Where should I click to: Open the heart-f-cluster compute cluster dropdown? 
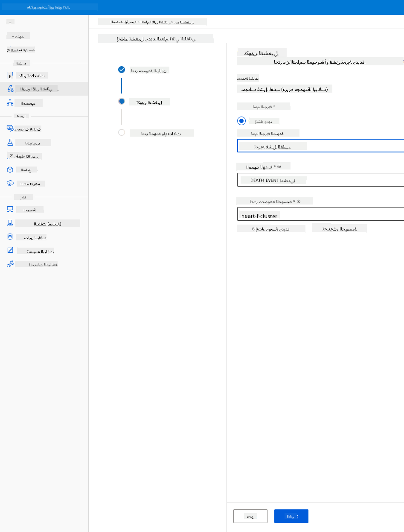[x=320, y=214]
